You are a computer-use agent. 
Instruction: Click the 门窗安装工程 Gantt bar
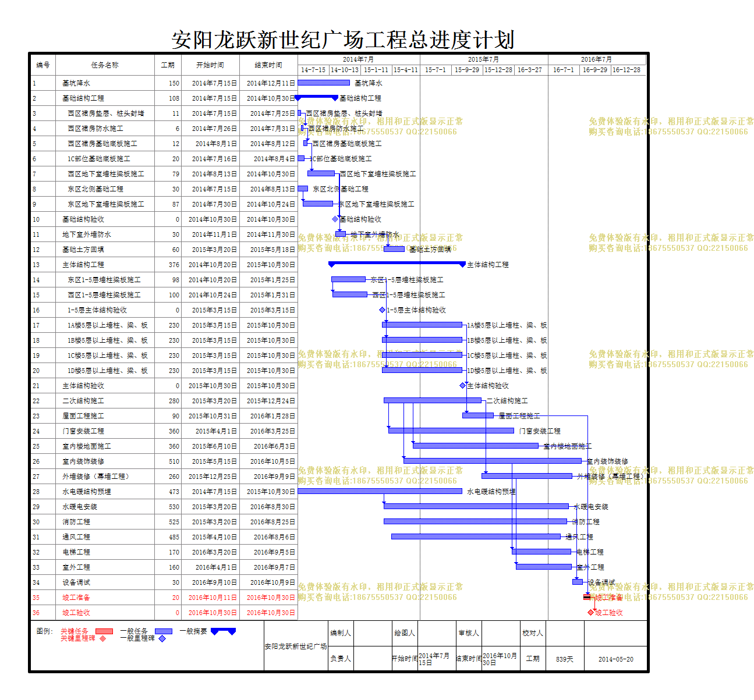pos(451,431)
